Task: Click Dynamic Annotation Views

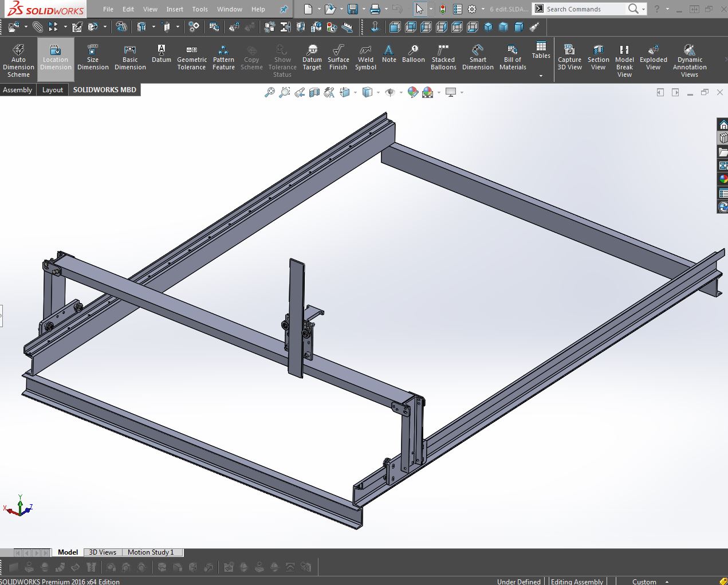Action: coord(690,60)
